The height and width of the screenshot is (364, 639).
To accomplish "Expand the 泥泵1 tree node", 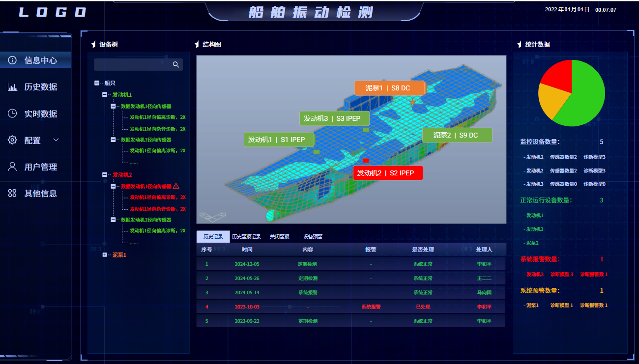I will coord(105,254).
